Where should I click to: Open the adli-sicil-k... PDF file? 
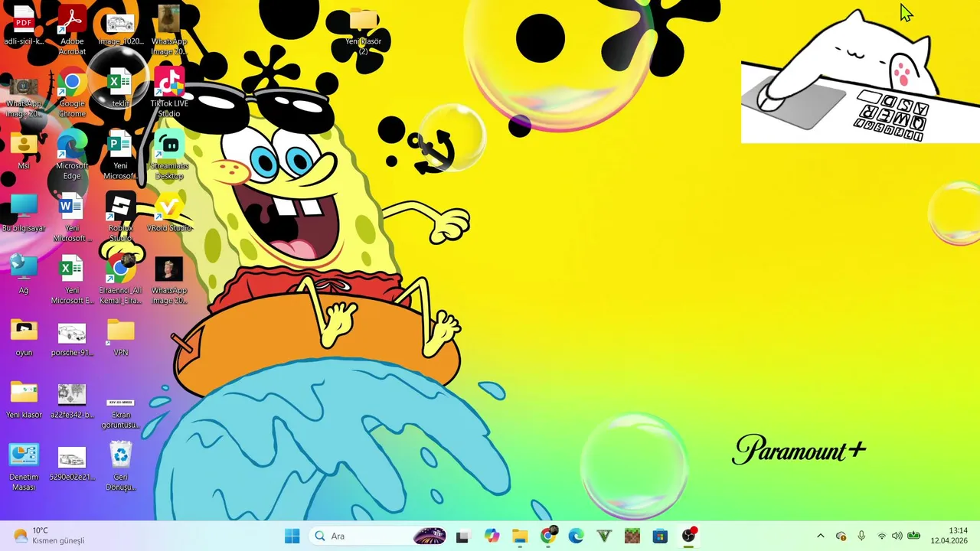click(24, 27)
